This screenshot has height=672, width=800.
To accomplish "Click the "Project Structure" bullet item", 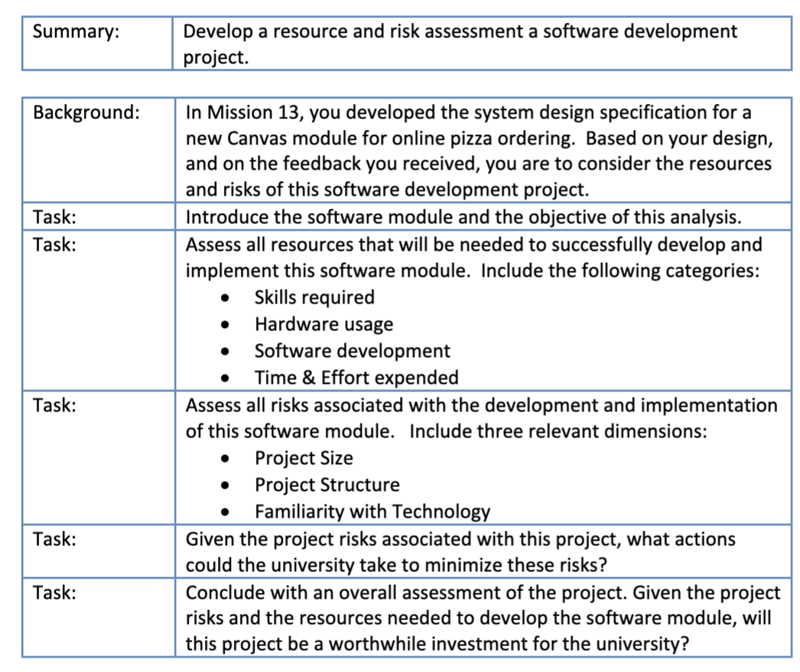I will tap(327, 485).
